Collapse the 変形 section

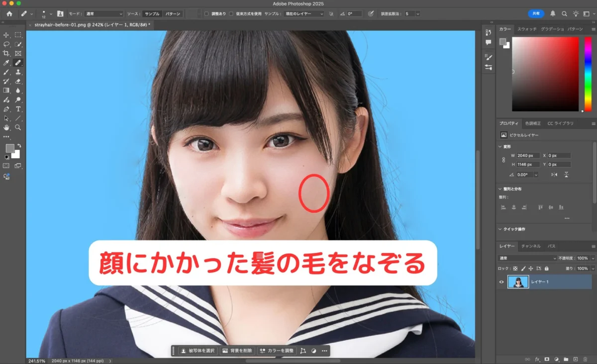click(x=500, y=147)
